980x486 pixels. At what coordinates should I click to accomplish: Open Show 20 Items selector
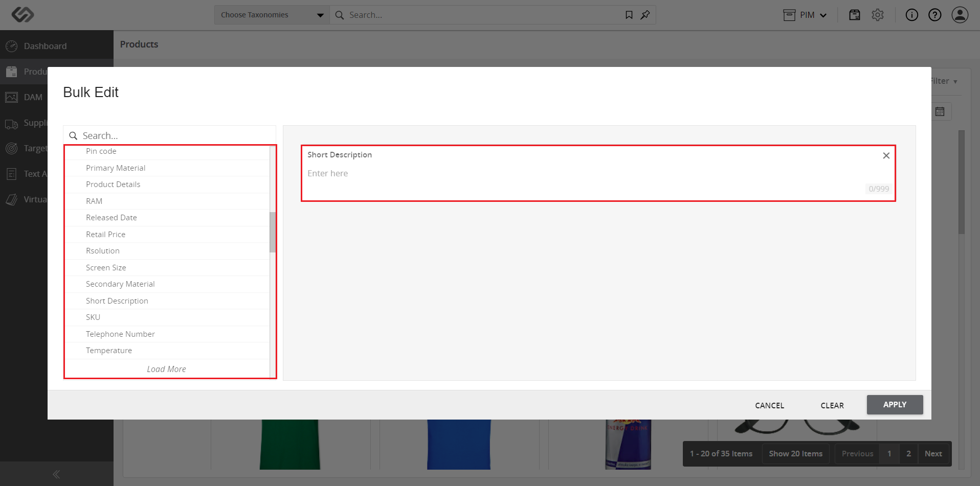point(795,454)
